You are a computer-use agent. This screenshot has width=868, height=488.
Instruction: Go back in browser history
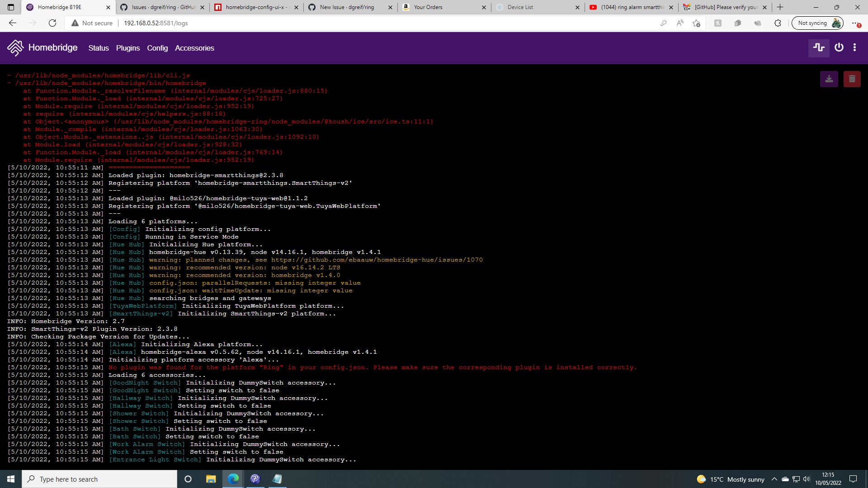point(13,23)
